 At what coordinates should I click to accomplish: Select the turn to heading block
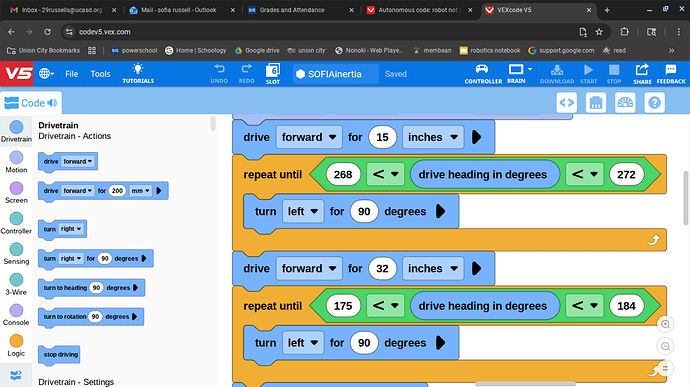(91, 288)
